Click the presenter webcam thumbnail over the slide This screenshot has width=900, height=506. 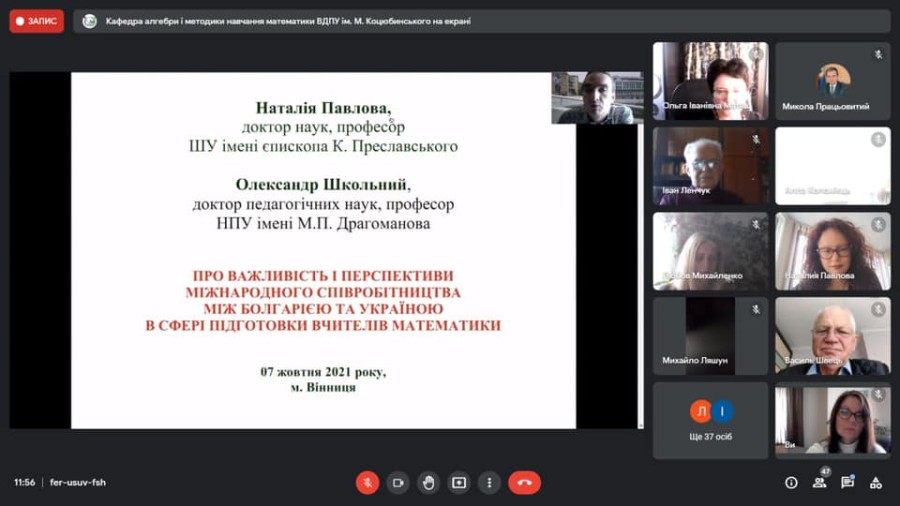[597, 98]
